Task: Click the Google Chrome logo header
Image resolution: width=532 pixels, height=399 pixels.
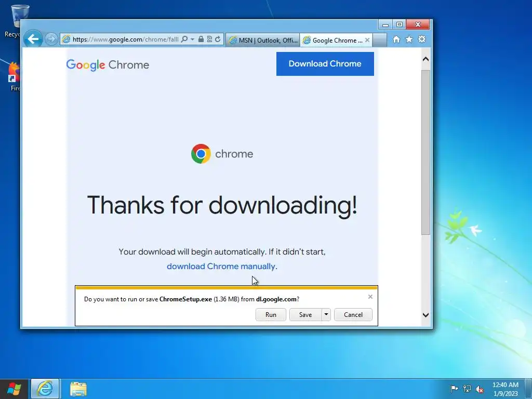Action: [108, 64]
